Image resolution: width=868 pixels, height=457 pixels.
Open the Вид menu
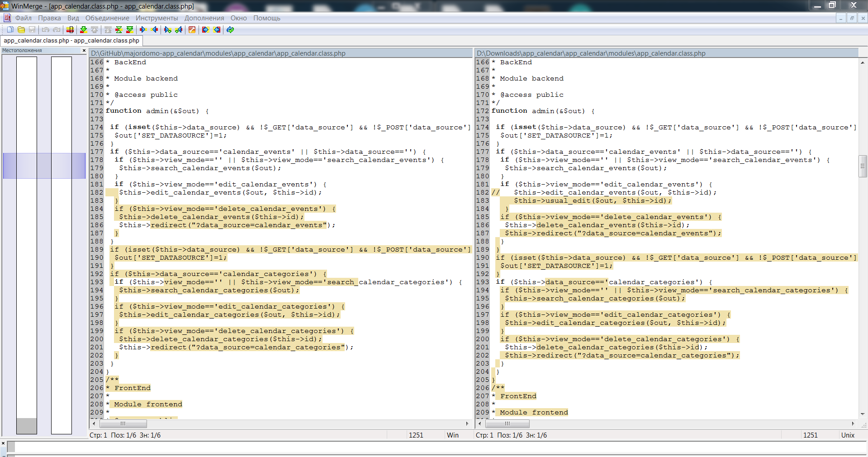[73, 18]
